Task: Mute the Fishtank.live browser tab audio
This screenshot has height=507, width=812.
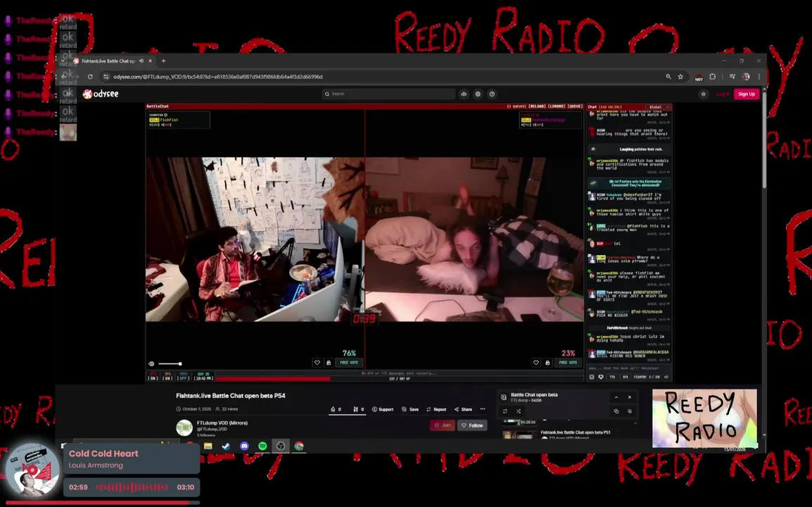Action: coord(141,61)
